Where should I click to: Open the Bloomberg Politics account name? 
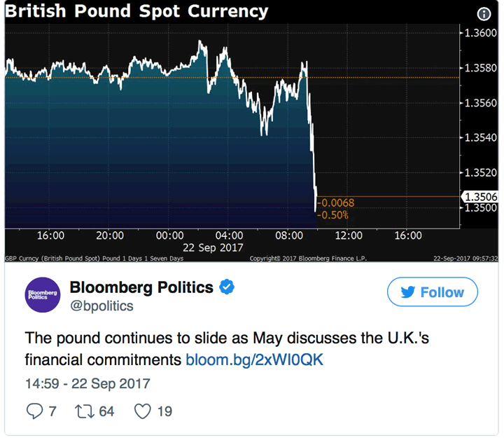point(141,287)
